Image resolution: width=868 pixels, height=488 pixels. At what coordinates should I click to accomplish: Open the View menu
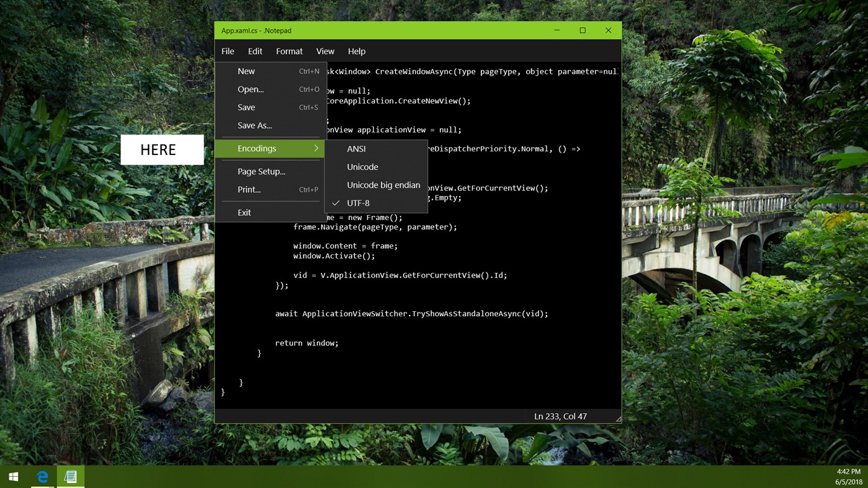coord(325,51)
